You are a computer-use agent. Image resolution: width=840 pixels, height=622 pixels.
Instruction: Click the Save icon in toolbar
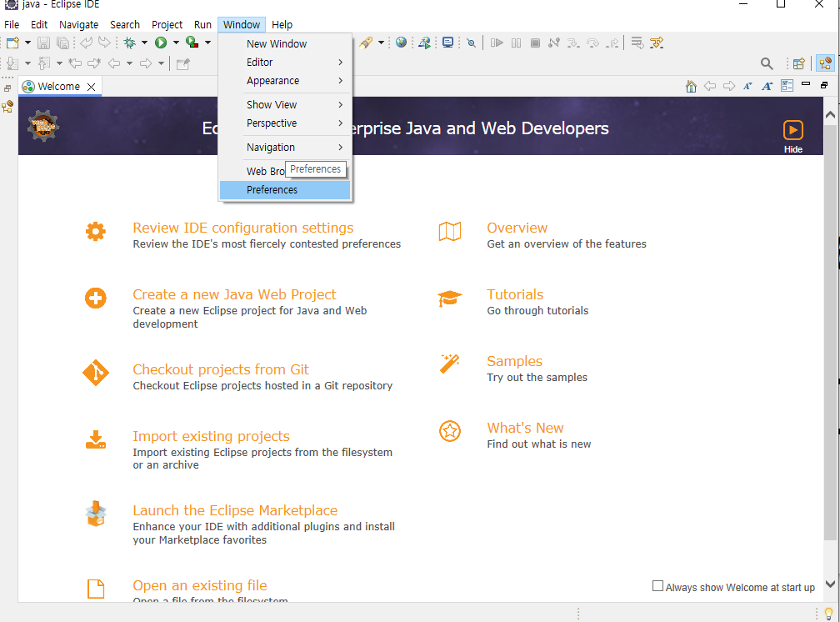(x=43, y=43)
